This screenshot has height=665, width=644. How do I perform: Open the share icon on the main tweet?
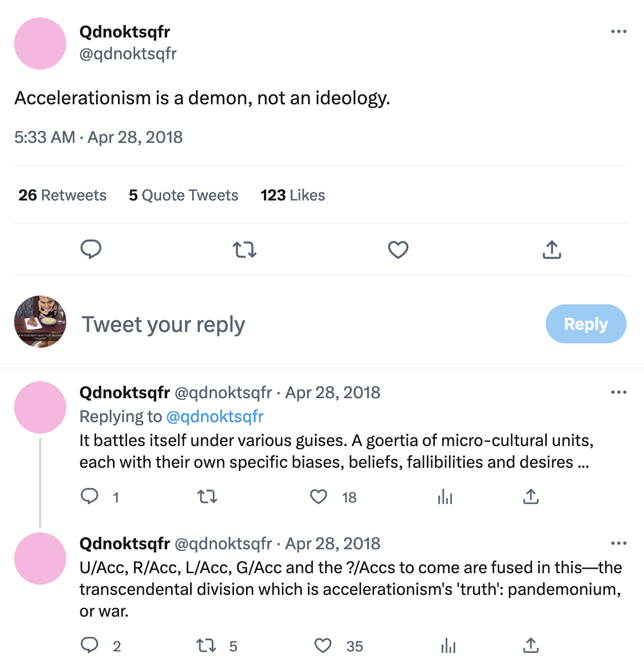[552, 249]
